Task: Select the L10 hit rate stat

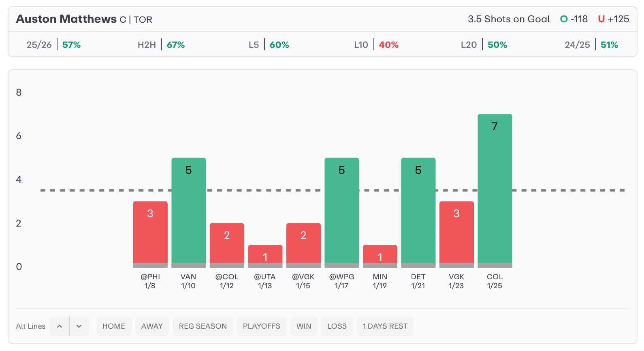Action: [376, 45]
